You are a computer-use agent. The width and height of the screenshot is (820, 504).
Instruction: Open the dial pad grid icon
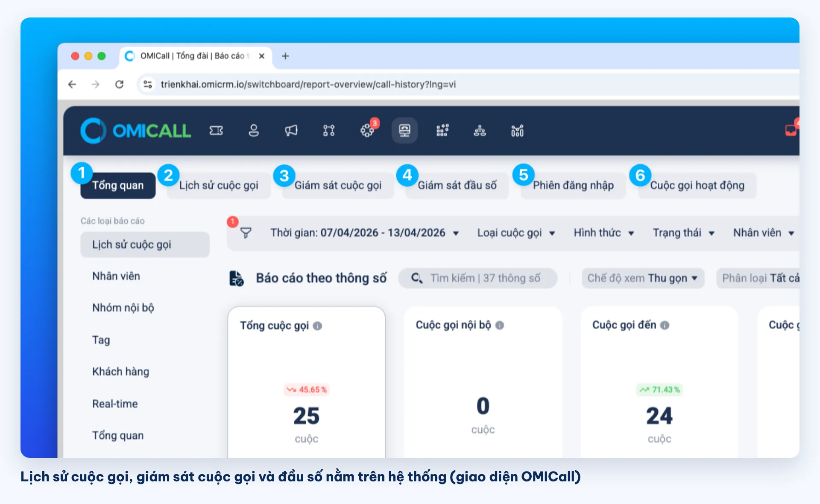442,131
